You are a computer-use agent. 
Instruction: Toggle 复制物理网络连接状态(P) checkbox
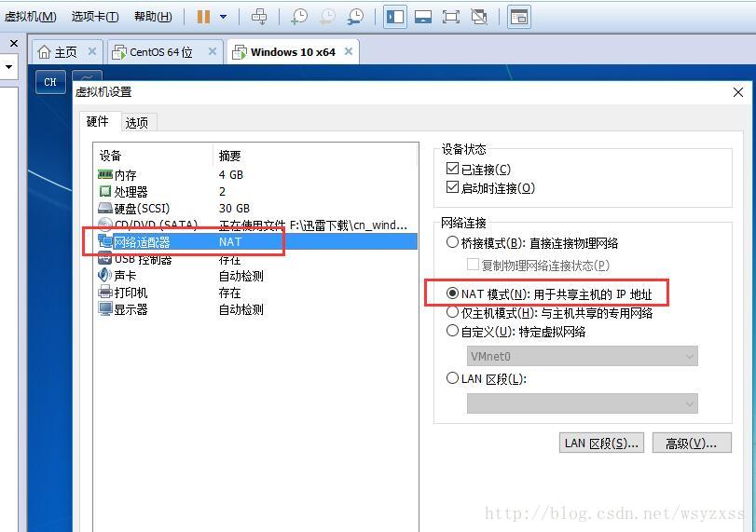(x=473, y=265)
